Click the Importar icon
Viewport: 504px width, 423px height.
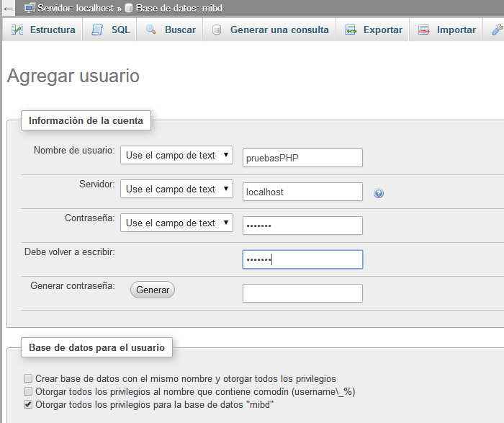tap(424, 30)
